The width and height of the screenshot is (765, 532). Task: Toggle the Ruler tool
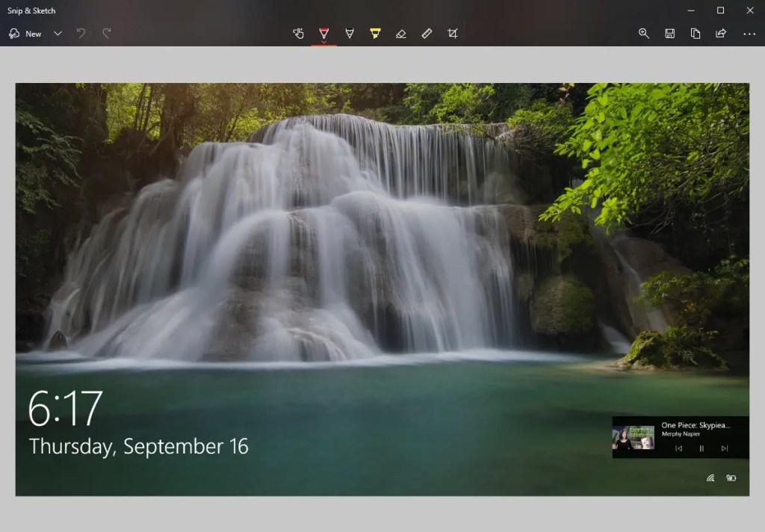tap(427, 33)
